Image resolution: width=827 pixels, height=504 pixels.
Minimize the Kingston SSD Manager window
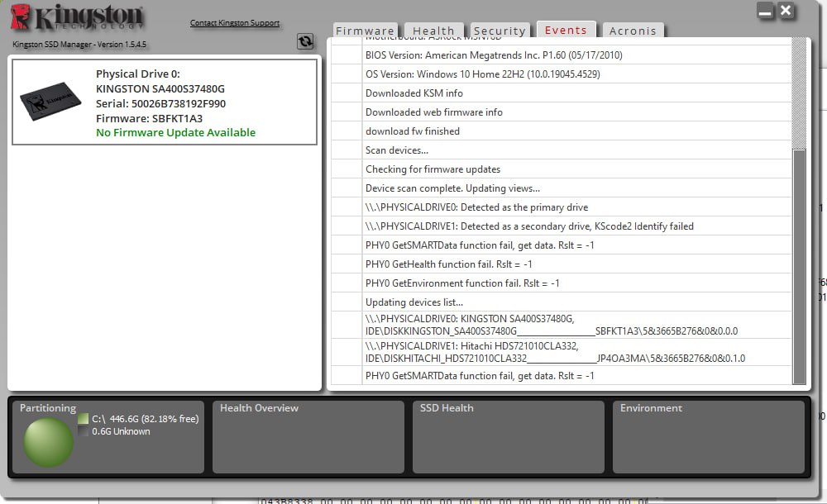(x=765, y=11)
